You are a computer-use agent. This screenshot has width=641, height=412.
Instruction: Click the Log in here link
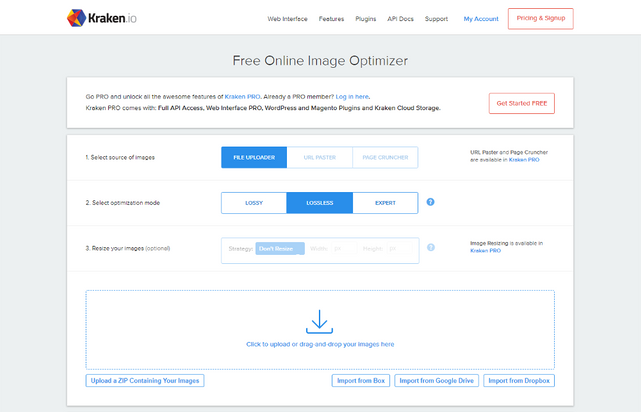[352, 96]
